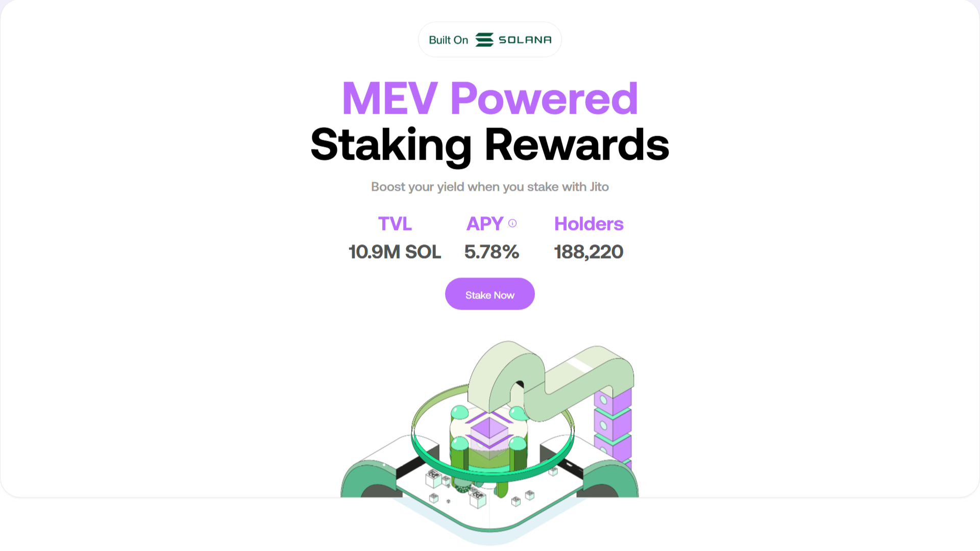Image resolution: width=980 pixels, height=551 pixels.
Task: Select the TVL stat label
Action: 395,224
